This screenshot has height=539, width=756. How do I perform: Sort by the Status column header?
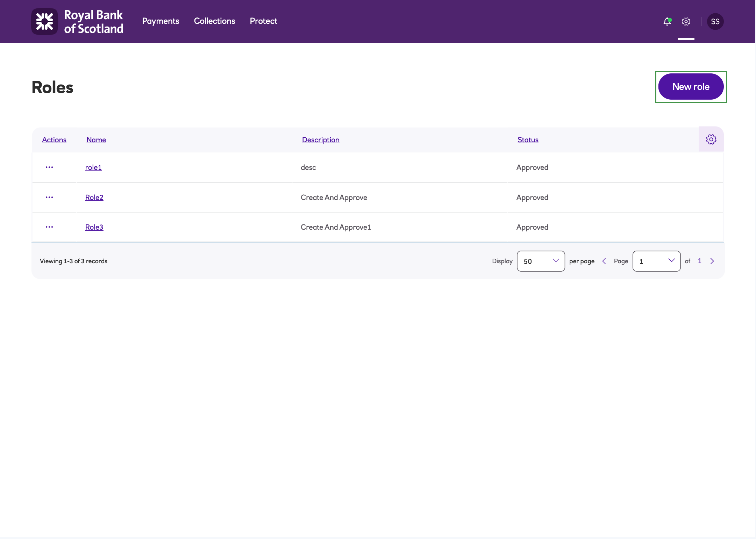(528, 140)
